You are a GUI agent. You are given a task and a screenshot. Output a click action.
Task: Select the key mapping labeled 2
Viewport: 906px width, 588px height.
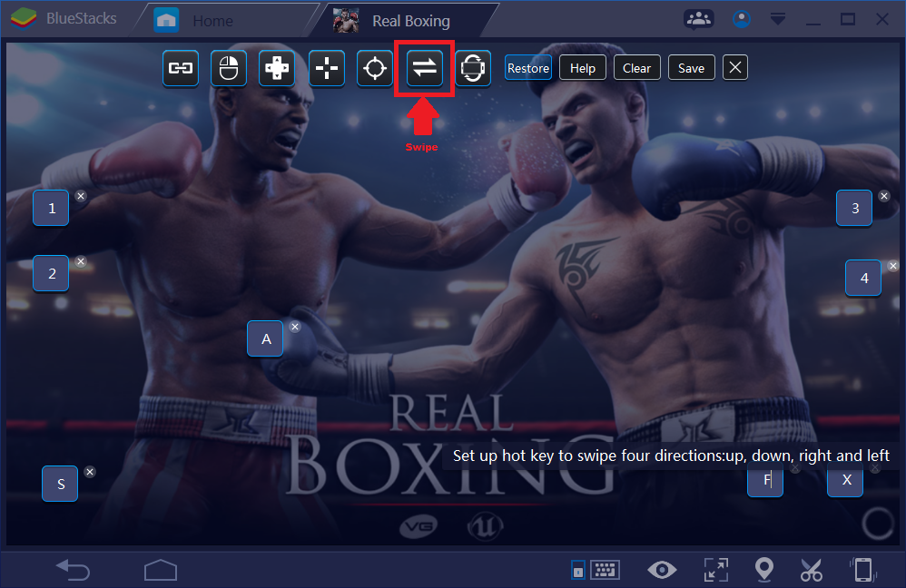[x=52, y=273]
